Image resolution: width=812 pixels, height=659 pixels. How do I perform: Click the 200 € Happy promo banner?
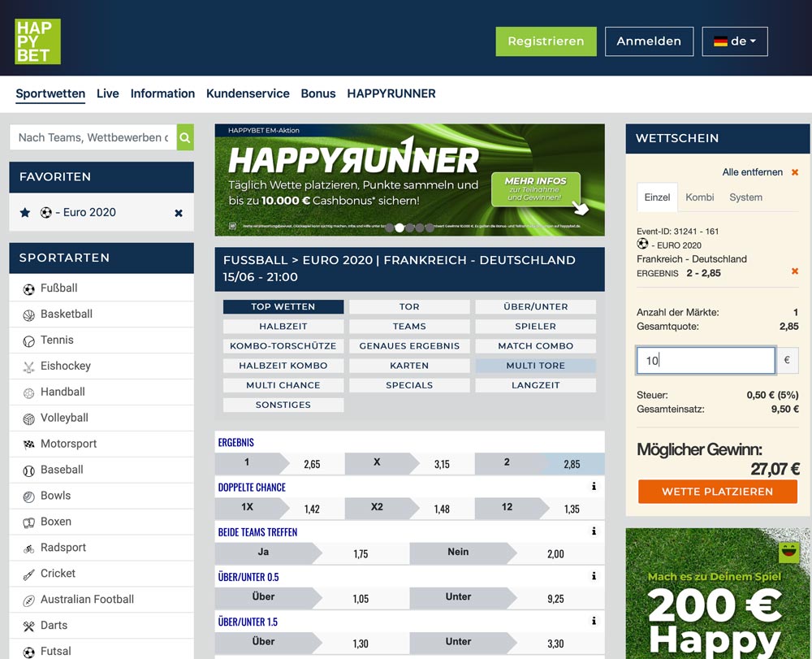point(717,593)
